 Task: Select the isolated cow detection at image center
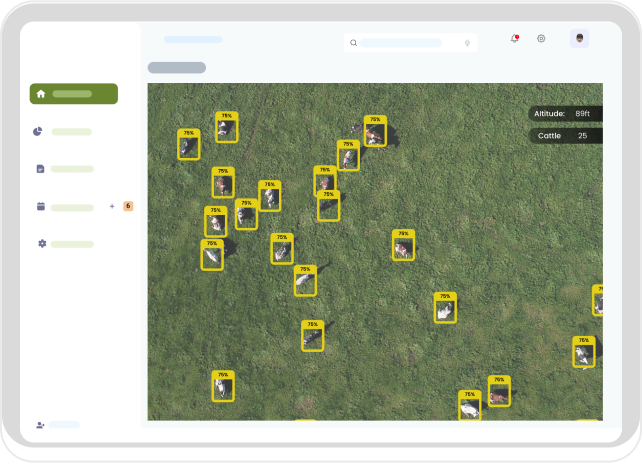coord(403,246)
